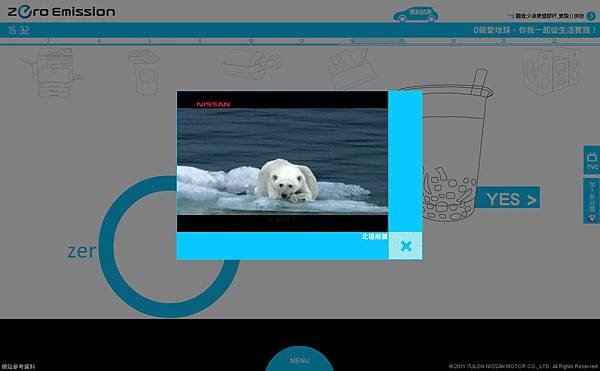
Task: Open the TVC side tab
Action: click(592, 160)
